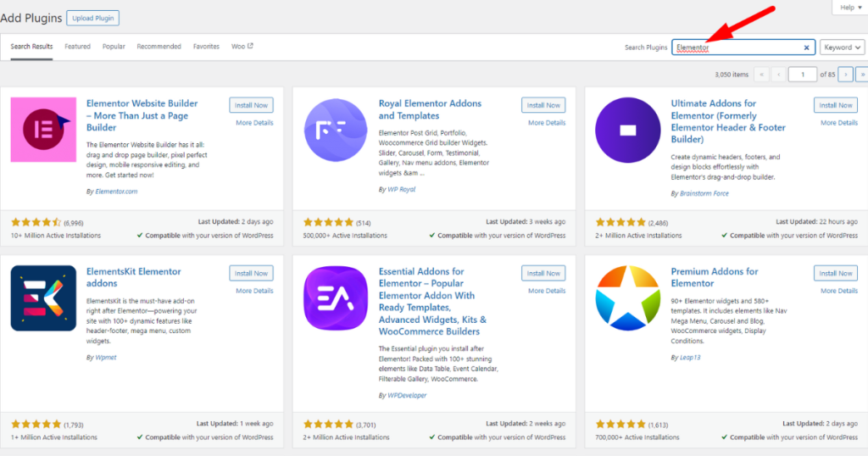Click the "Last Updated: 22 hours ago" text
Screen dimensions: 868x456
(x=816, y=222)
